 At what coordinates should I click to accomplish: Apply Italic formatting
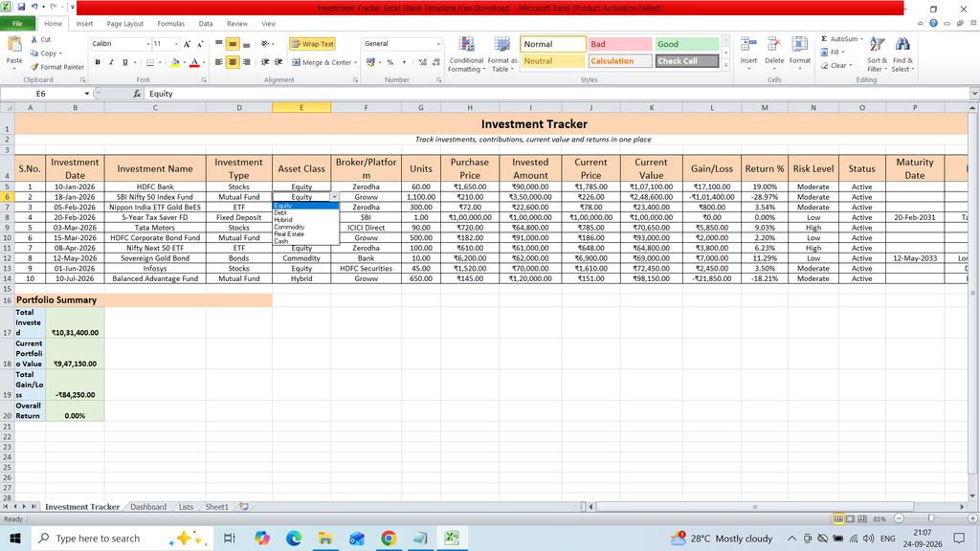111,62
